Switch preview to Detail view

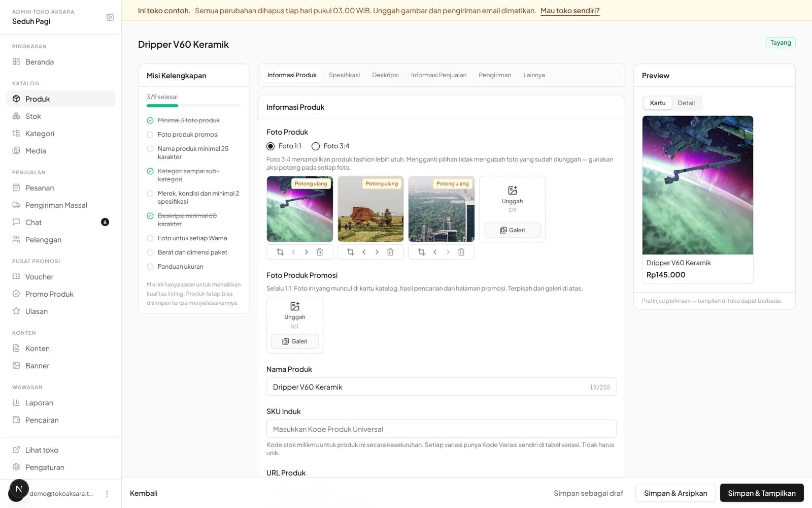[686, 103]
